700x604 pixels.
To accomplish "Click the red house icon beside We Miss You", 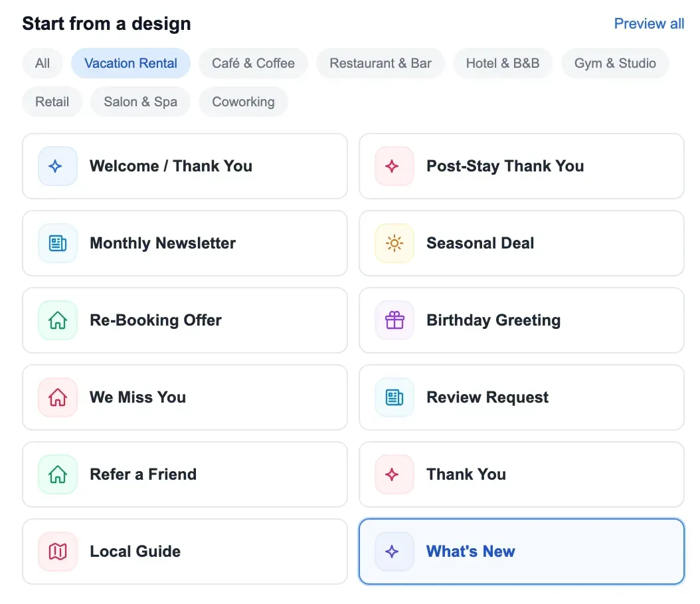I will [x=58, y=397].
